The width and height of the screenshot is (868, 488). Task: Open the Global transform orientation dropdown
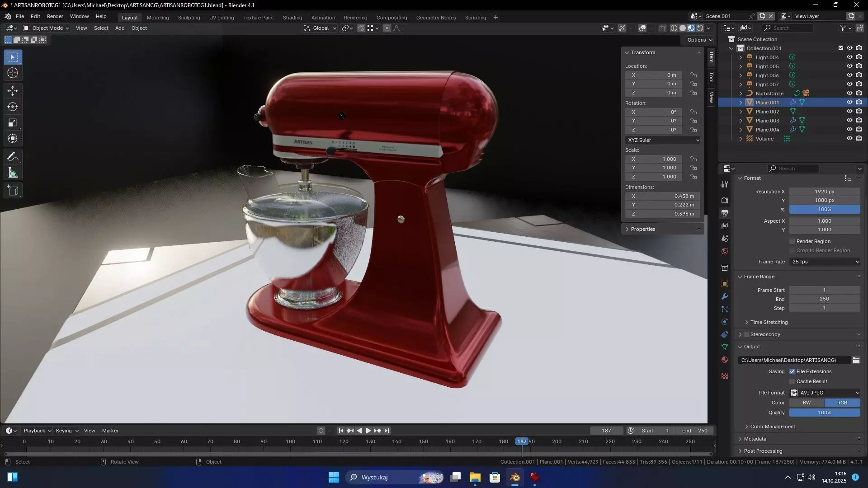pos(320,28)
